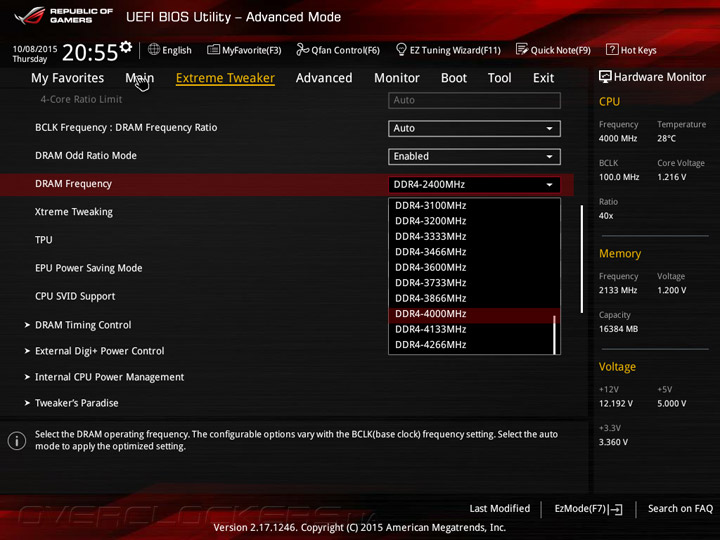Image resolution: width=720 pixels, height=540 pixels.
Task: Select the TPU setting
Action: point(44,240)
